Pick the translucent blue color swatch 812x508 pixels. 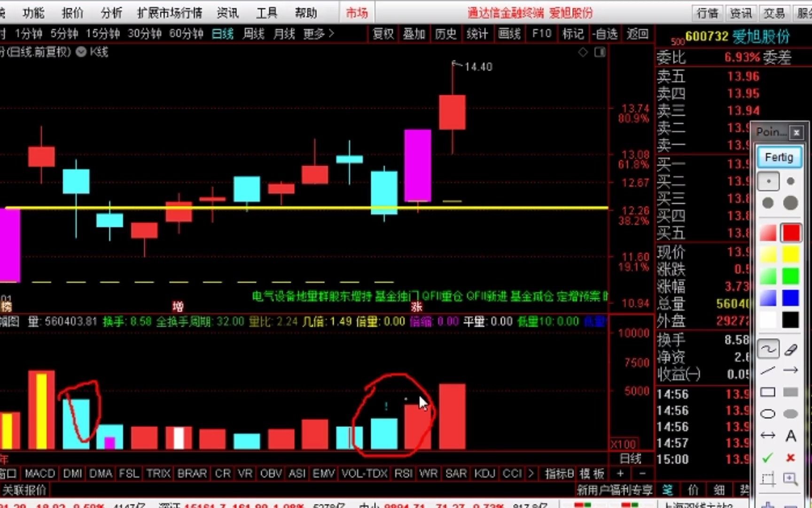[x=768, y=298]
